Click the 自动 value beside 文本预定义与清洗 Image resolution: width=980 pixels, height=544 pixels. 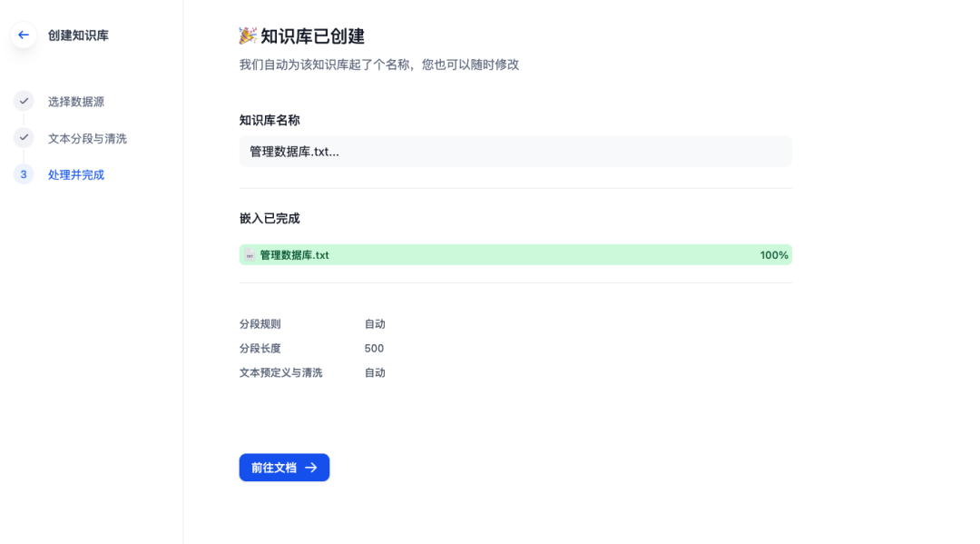(377, 371)
